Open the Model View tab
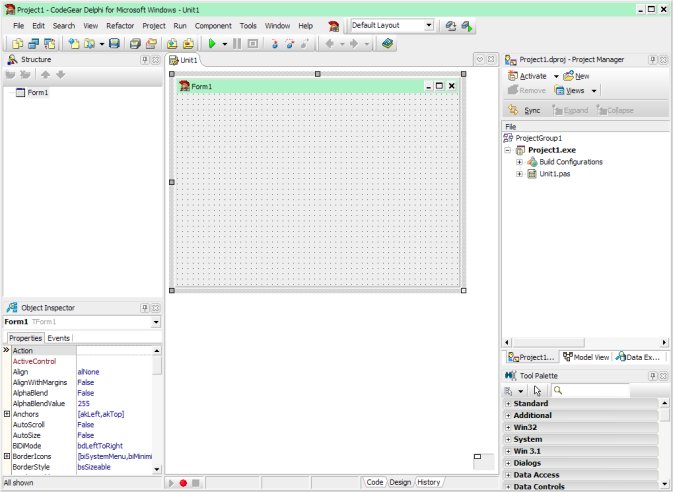Viewport: 673px width, 492px height. tap(586, 357)
